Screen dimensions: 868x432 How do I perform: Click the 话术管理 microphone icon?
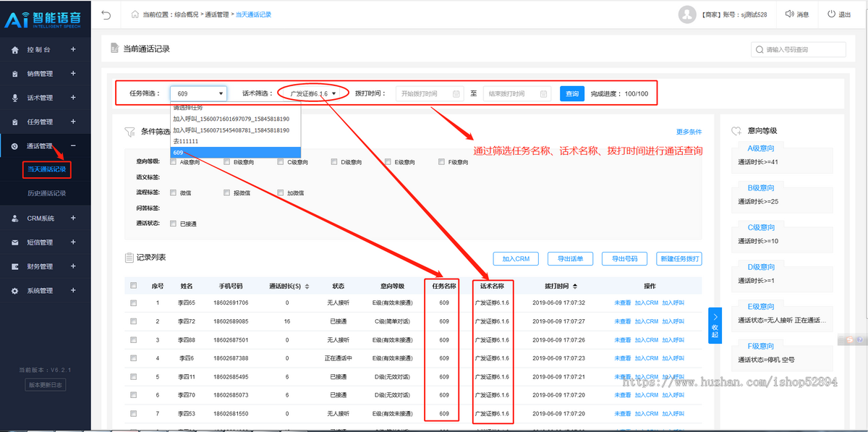pos(16,98)
